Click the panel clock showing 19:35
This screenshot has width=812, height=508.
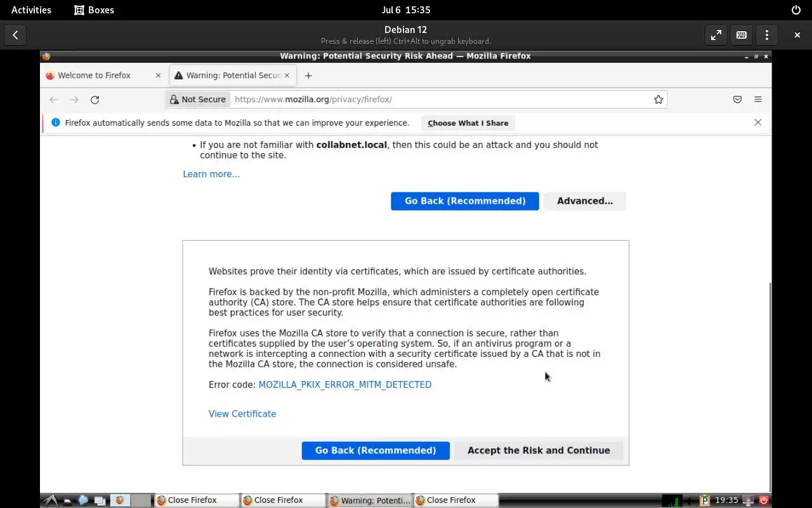tap(727, 500)
